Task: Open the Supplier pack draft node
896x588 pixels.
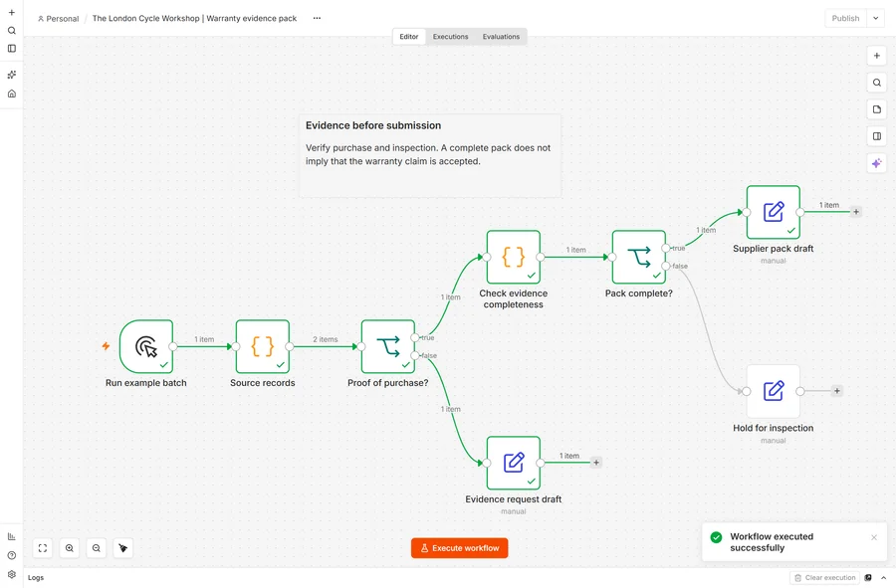Action: (774, 212)
